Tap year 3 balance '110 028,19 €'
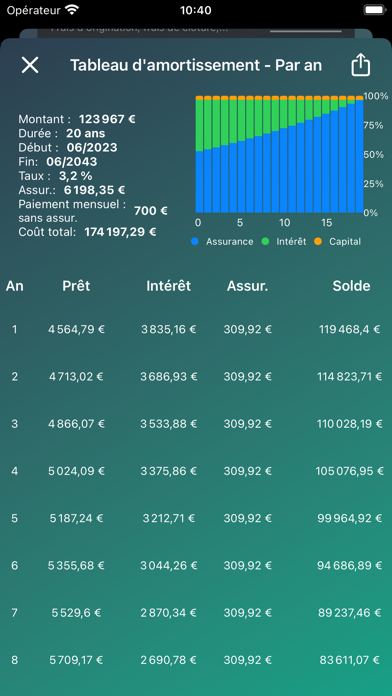The width and height of the screenshot is (392, 696). click(x=349, y=424)
